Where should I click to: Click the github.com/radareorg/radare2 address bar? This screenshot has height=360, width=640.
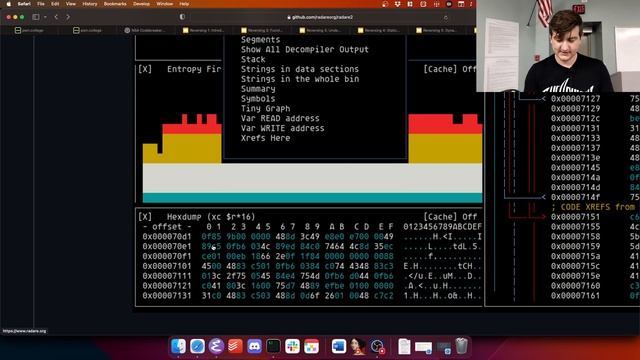pyautogui.click(x=320, y=17)
